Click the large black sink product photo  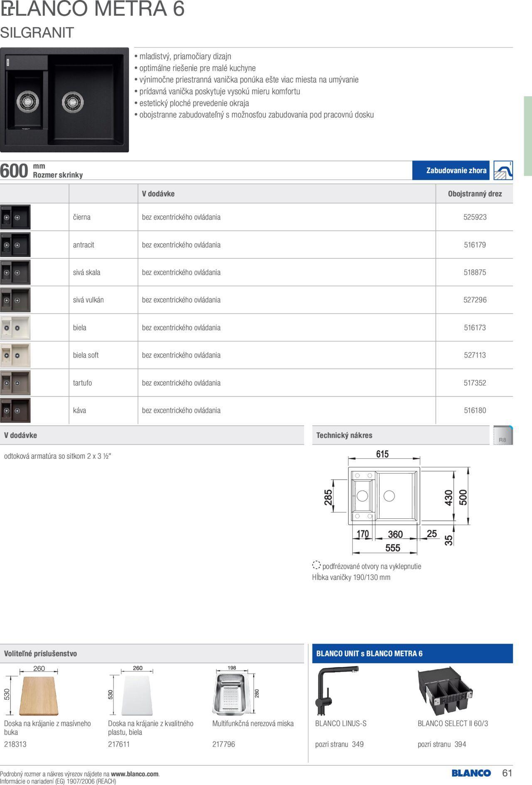64,100
